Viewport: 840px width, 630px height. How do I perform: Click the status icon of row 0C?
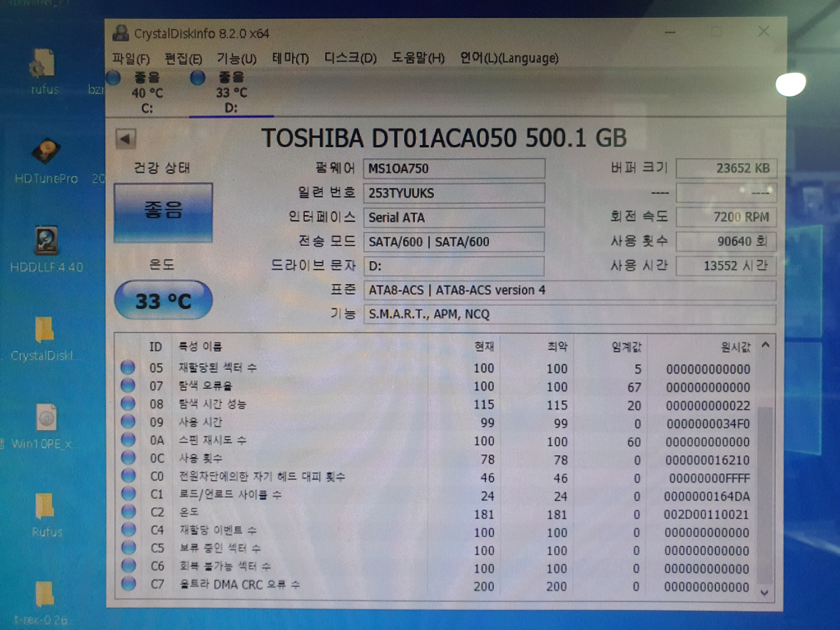(x=128, y=458)
